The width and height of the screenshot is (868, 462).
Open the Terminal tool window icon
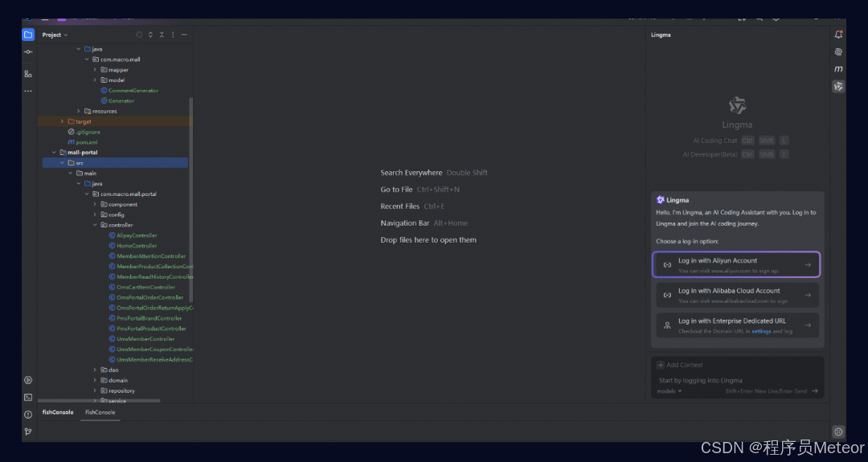[x=27, y=397]
